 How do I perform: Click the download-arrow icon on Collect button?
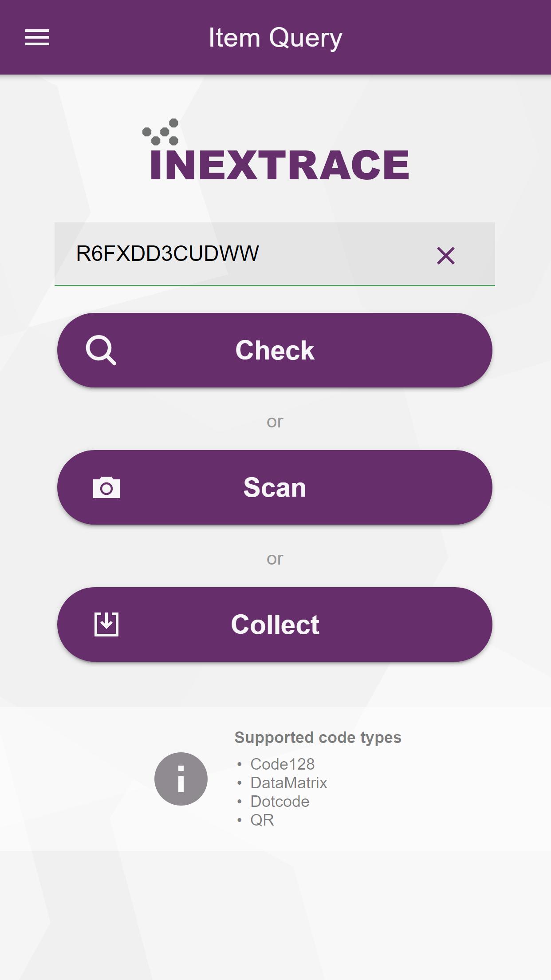pyautogui.click(x=106, y=624)
